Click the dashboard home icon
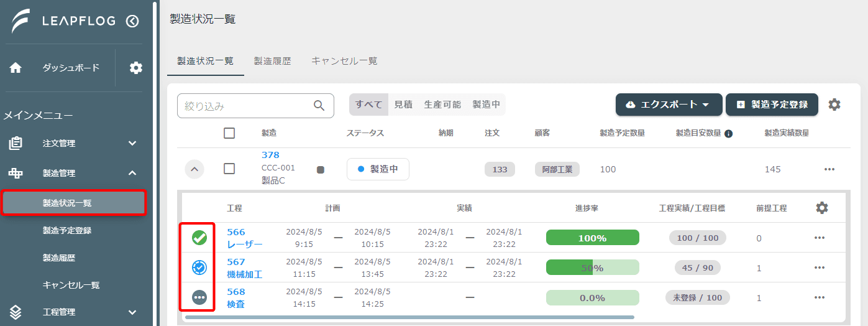Screen dimensions: 868x326 point(16,68)
